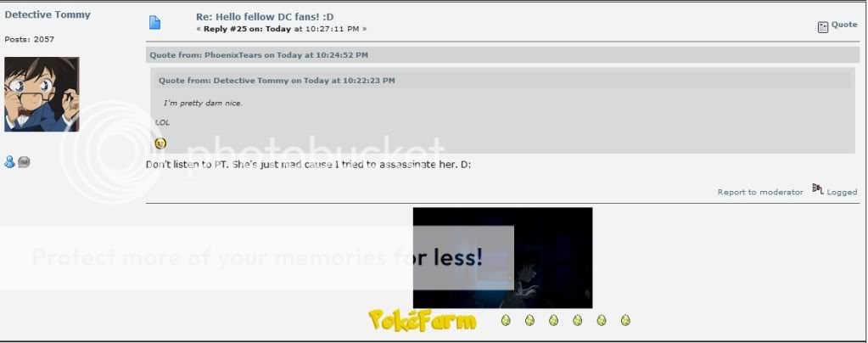Click the Detective Tommy avatar image
This screenshot has width=868, height=343.
point(42,94)
